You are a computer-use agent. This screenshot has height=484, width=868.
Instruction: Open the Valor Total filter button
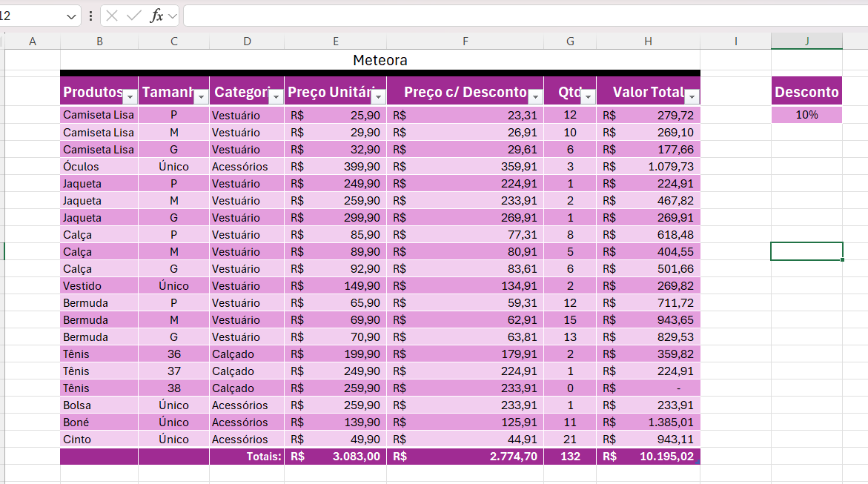tap(692, 96)
